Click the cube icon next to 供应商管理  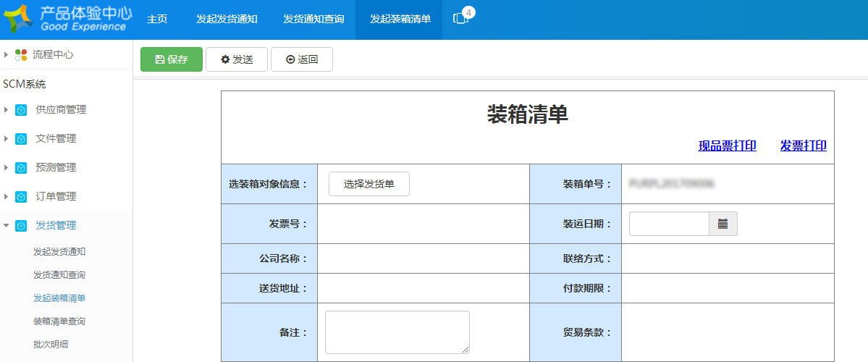(x=21, y=110)
